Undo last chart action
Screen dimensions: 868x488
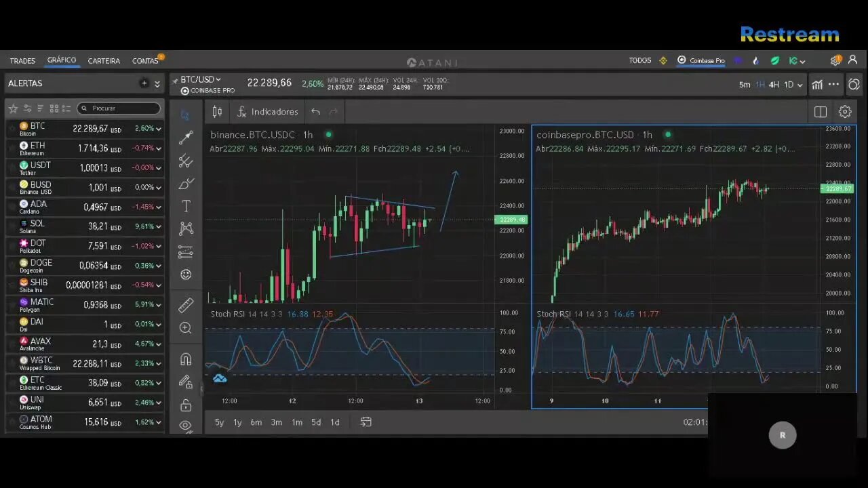click(315, 112)
